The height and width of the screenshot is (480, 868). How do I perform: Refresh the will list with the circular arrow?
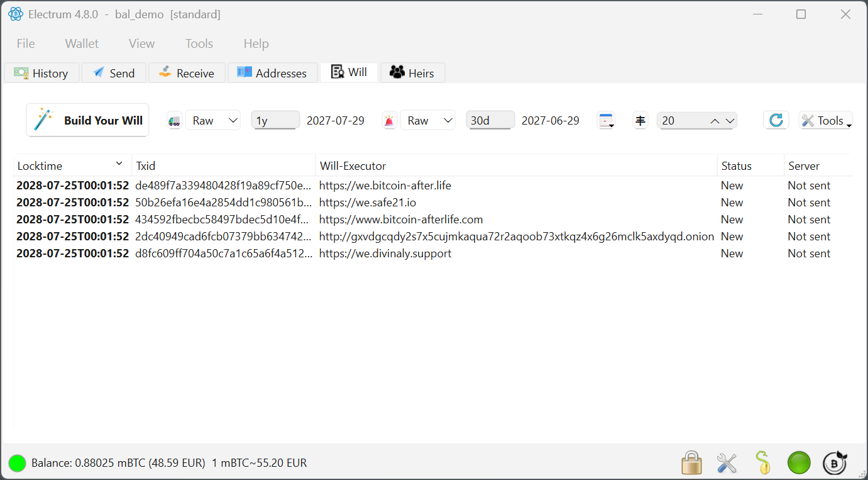pos(776,120)
